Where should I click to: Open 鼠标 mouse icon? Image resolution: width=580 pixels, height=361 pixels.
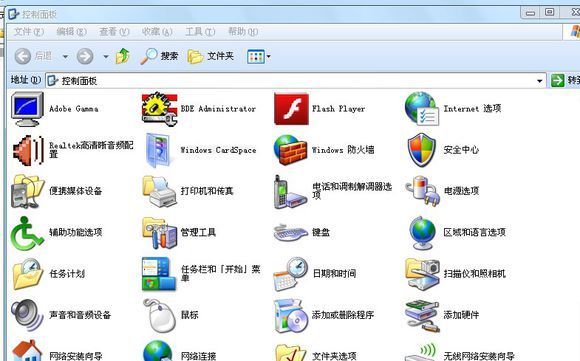pos(159,316)
